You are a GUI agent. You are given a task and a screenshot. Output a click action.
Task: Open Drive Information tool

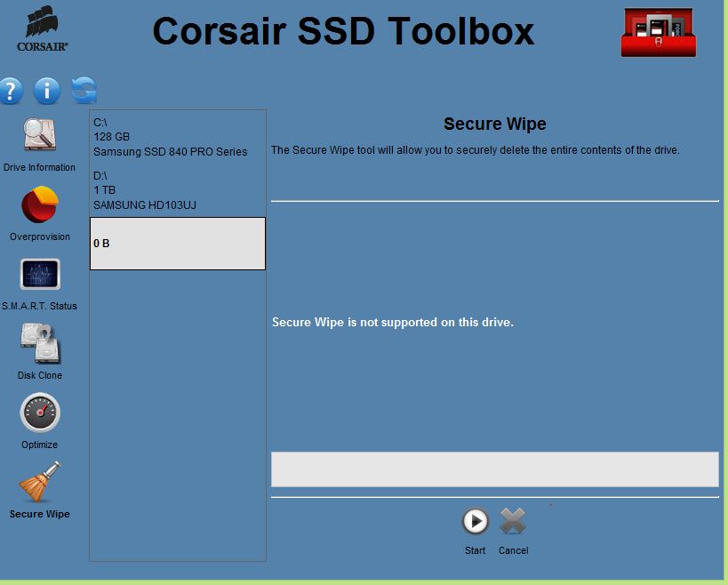pos(40,134)
